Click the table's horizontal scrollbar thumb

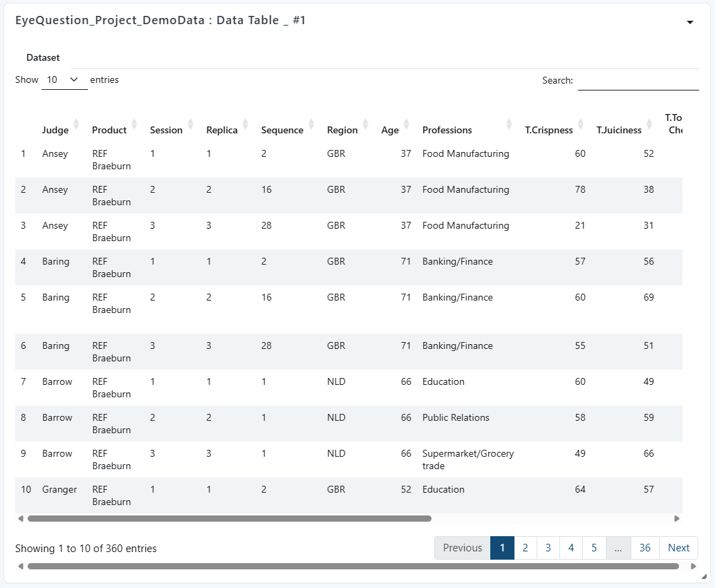coord(230,519)
